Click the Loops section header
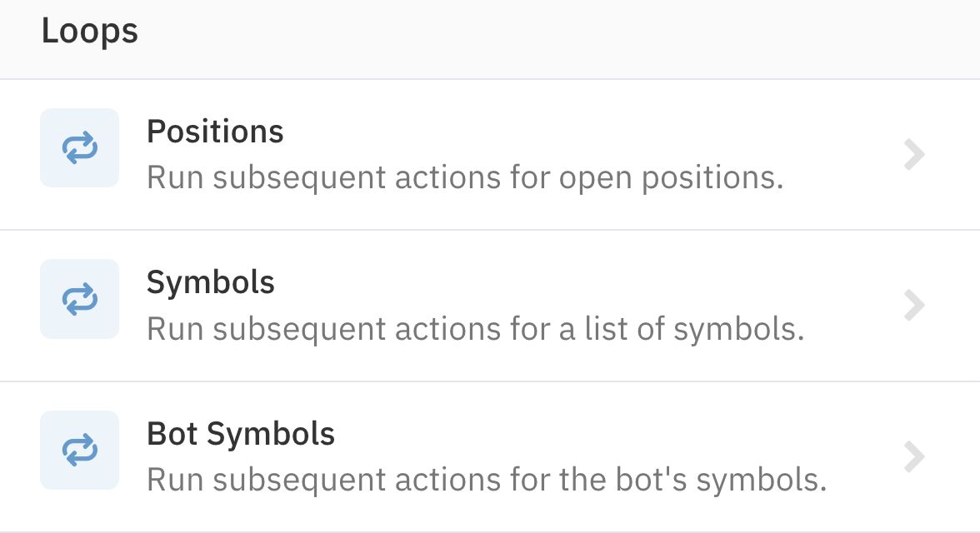 (x=88, y=28)
